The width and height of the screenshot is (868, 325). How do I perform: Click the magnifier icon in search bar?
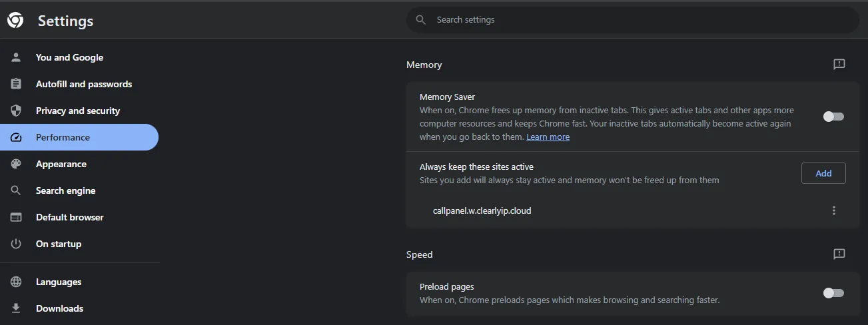[420, 20]
